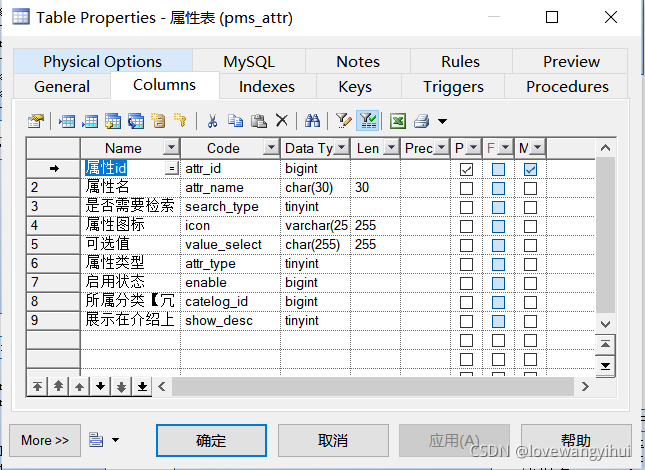
Task: Click the Print icon in the toolbar
Action: [422, 121]
